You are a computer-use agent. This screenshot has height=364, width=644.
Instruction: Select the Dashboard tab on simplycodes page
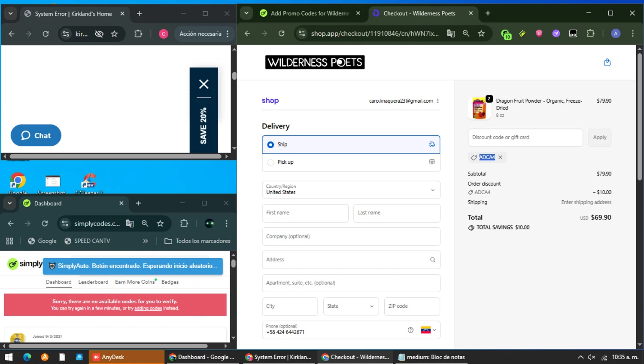[59, 282]
